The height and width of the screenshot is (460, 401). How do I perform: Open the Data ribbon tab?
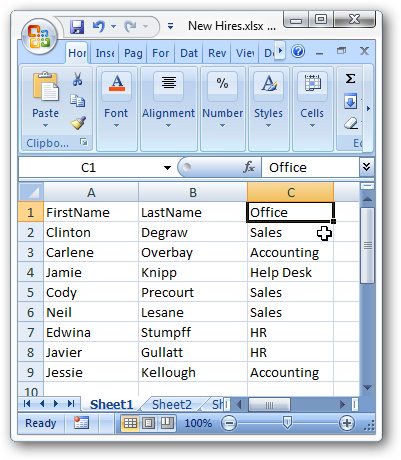pyautogui.click(x=189, y=53)
